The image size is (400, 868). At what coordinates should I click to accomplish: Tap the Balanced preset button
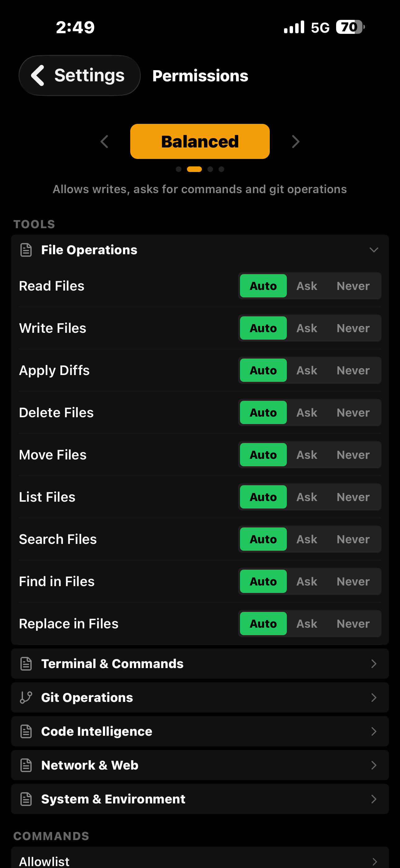[200, 142]
